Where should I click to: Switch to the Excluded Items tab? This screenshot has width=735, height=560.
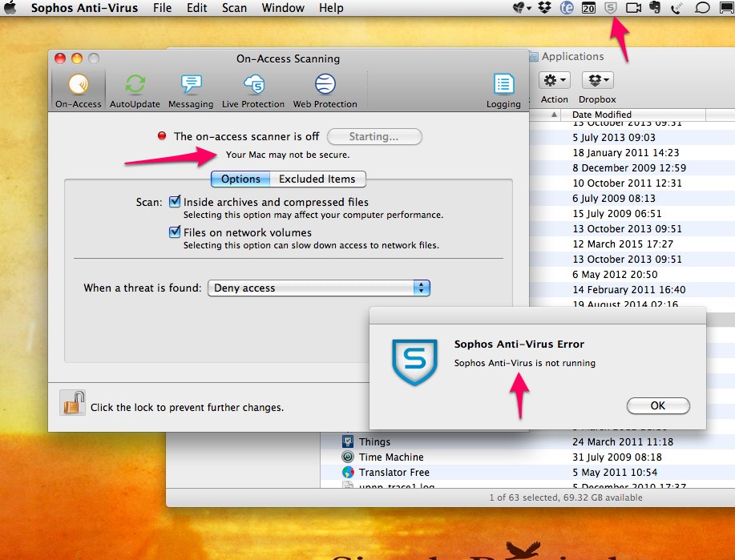pos(317,179)
